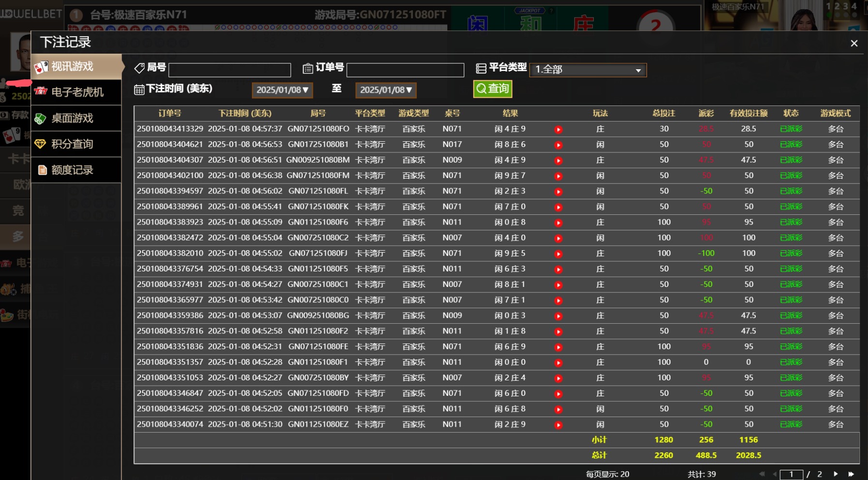
Task: Go to the next page arrow
Action: (x=835, y=474)
